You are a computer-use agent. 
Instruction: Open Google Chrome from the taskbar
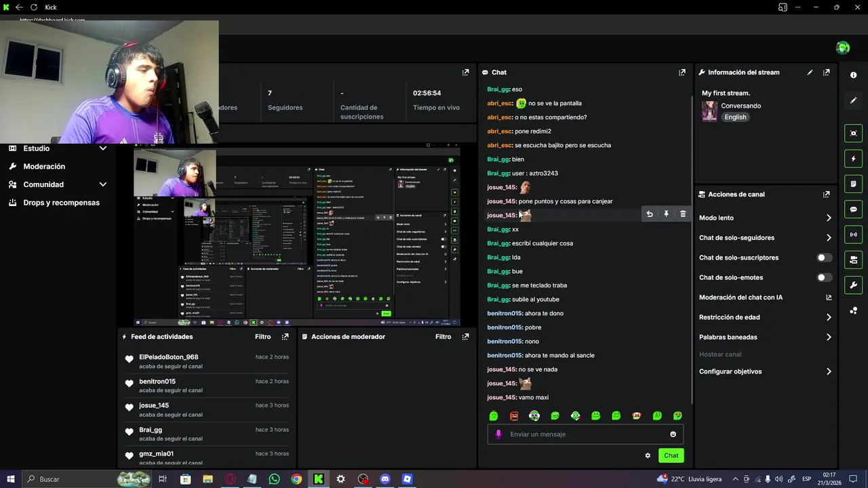[x=296, y=479]
